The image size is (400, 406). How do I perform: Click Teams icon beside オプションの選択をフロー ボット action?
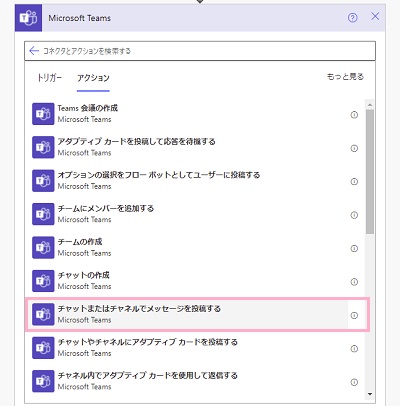coord(43,180)
